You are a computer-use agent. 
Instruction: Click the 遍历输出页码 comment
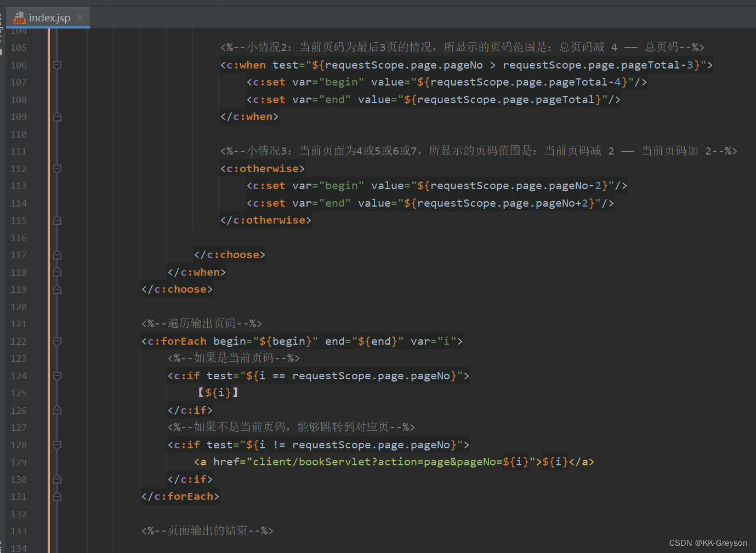[x=202, y=324]
